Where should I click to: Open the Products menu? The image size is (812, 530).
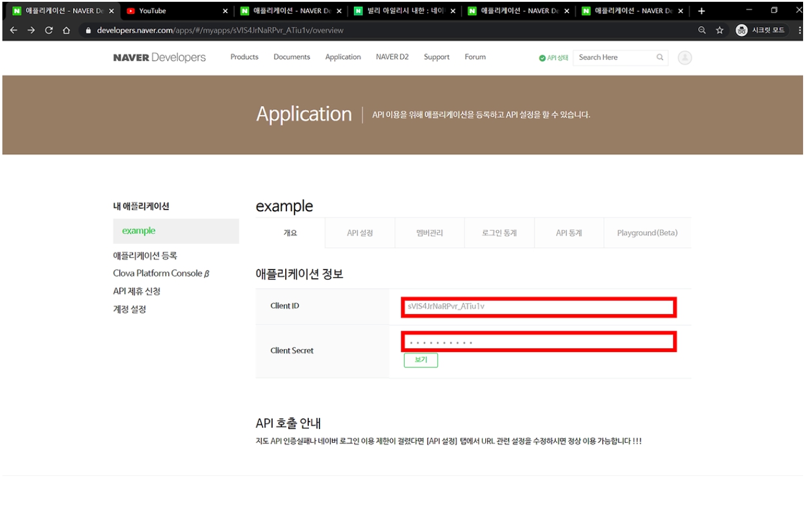point(244,57)
